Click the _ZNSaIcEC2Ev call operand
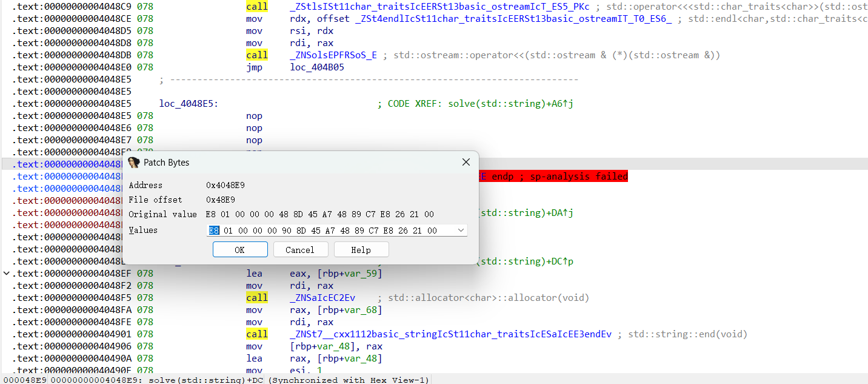The height and width of the screenshot is (384, 868). (322, 298)
